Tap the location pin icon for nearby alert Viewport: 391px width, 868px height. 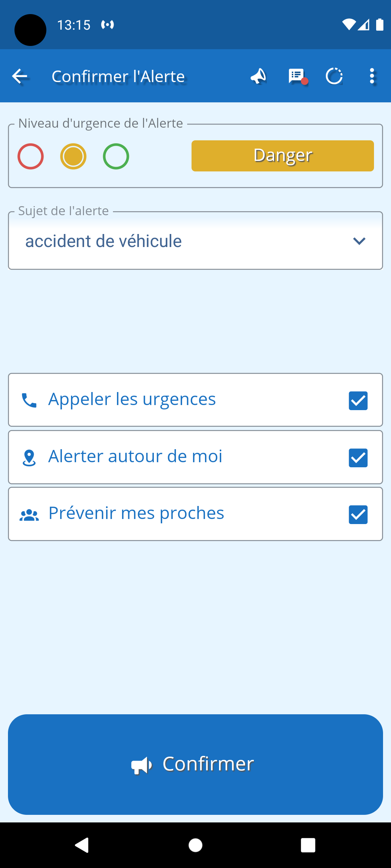point(29,458)
